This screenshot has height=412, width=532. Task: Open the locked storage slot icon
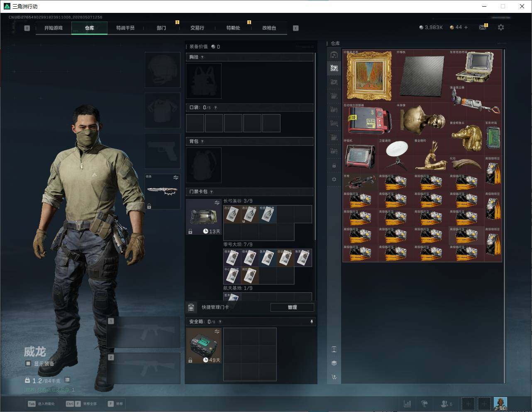pyautogui.click(x=334, y=166)
